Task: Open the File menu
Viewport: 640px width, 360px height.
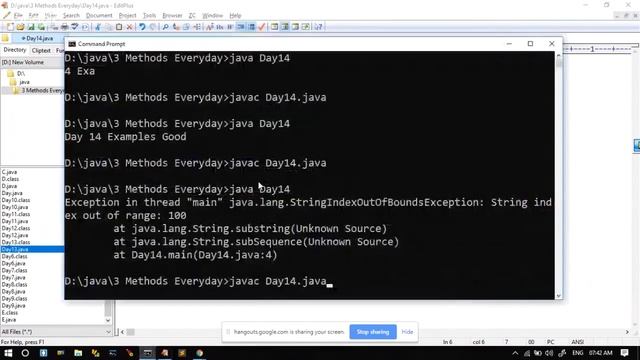Action: (18, 16)
